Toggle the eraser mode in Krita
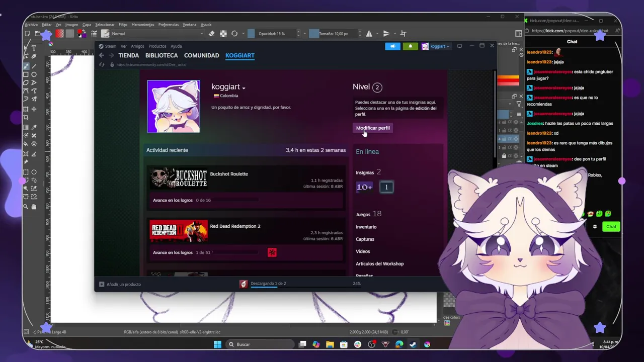644x362 pixels. point(211,34)
